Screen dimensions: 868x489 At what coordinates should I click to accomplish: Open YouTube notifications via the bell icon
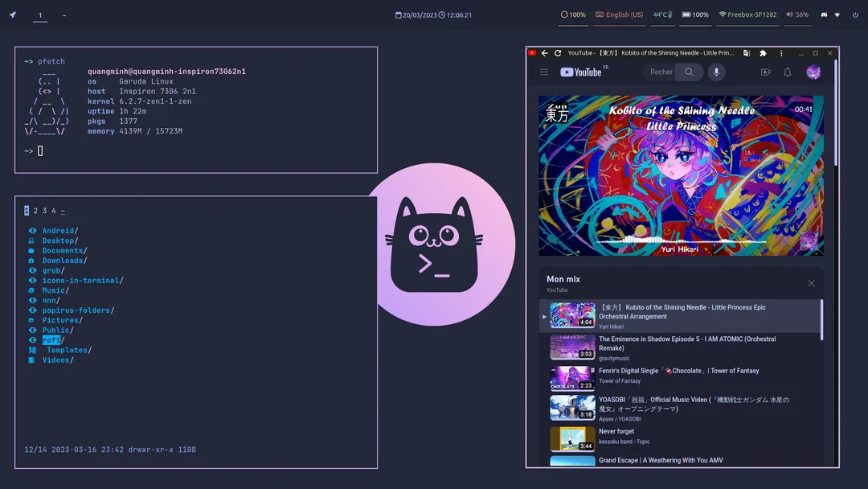coord(788,72)
